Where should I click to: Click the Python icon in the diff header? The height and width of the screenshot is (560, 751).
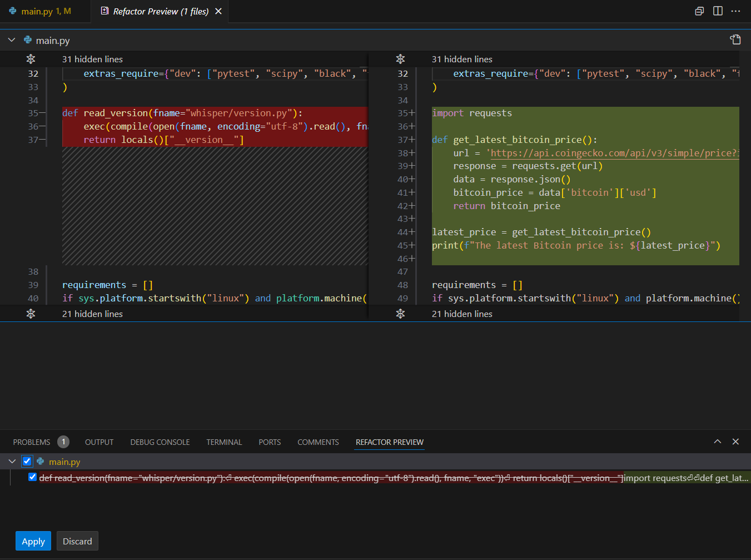[x=27, y=40]
